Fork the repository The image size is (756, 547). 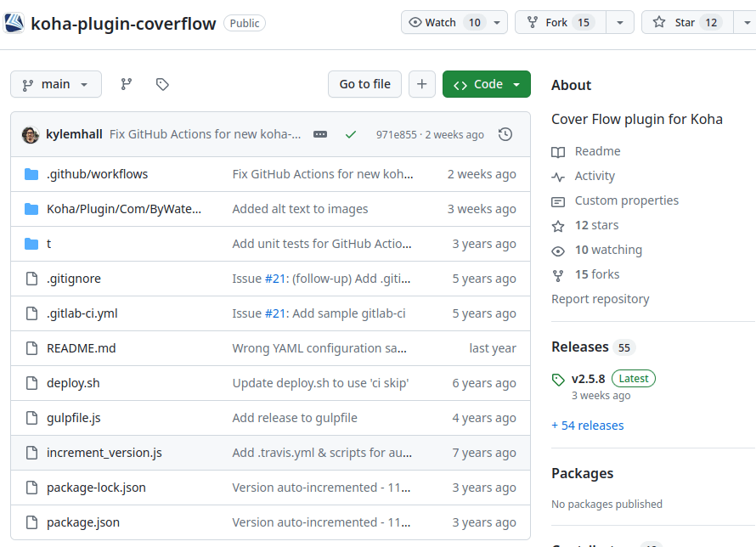[561, 22]
